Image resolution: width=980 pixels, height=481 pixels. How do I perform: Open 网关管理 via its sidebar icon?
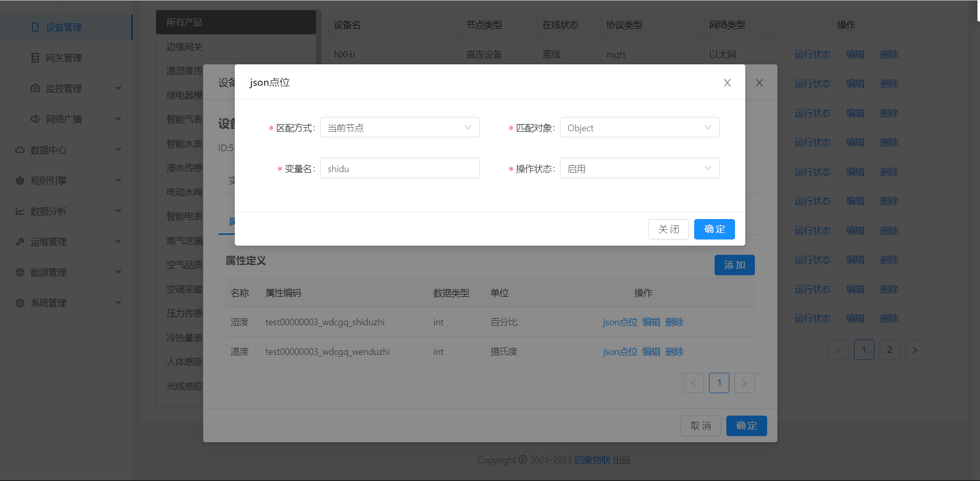pos(35,58)
